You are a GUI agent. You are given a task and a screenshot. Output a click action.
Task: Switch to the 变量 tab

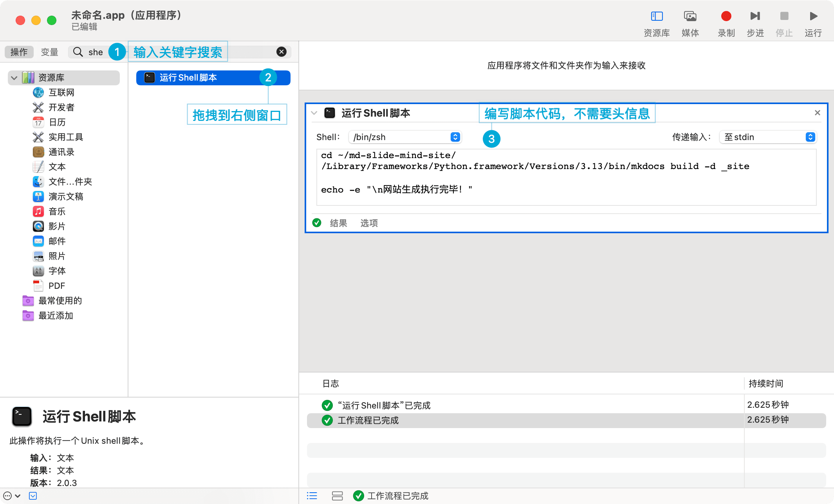49,52
